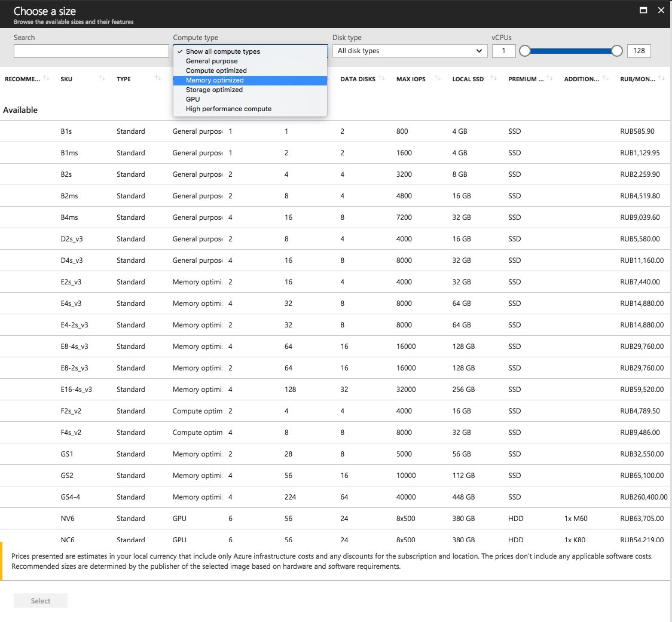Click the SKU column header
The image size is (672, 622).
pos(66,79)
